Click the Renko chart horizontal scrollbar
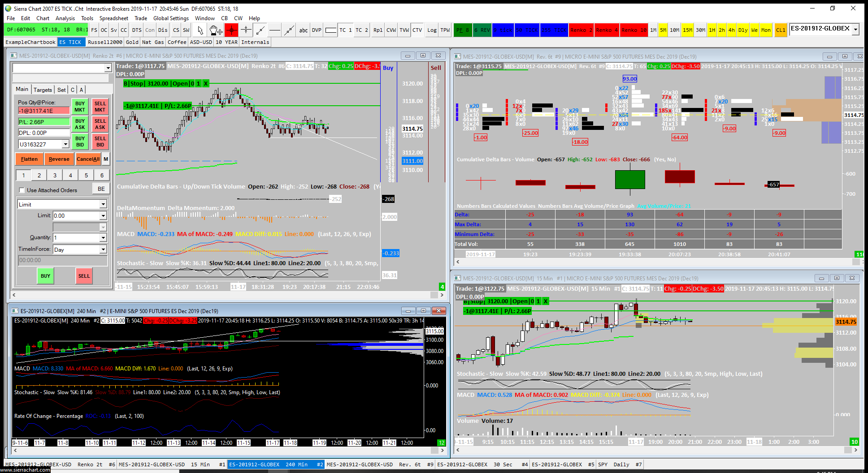Screen dimensions: 868x473 [228, 295]
